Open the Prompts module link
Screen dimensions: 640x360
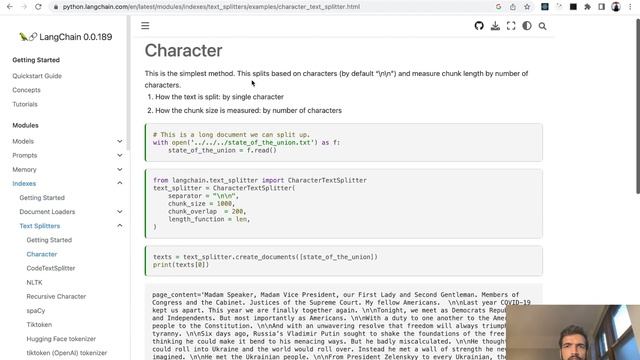(x=24, y=156)
